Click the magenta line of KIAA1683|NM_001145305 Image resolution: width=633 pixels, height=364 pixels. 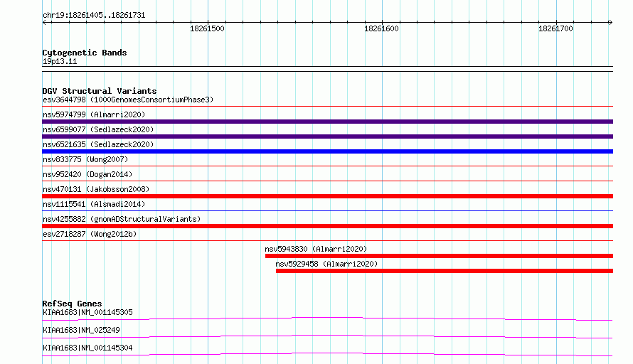coord(327,318)
